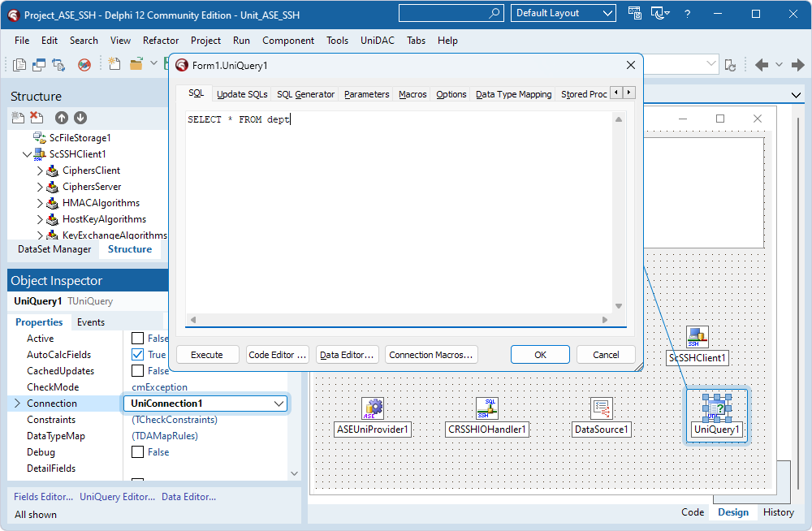812x531 pixels.
Task: Click the Help question mark in the title bar
Action: pos(687,13)
